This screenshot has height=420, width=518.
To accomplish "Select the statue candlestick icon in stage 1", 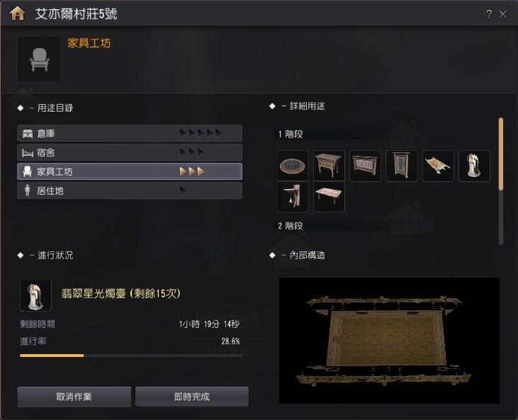I will click(x=474, y=166).
